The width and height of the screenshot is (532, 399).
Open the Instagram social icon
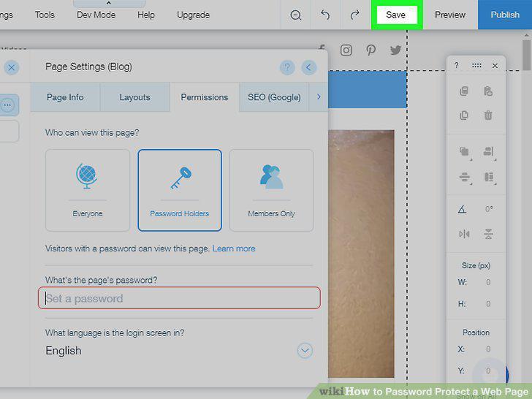tap(346, 50)
